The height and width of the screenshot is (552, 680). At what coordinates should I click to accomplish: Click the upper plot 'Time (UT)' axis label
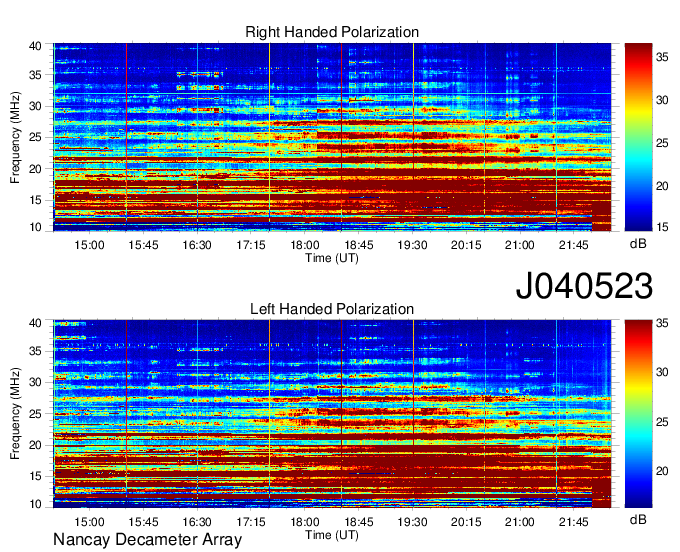pos(332,258)
